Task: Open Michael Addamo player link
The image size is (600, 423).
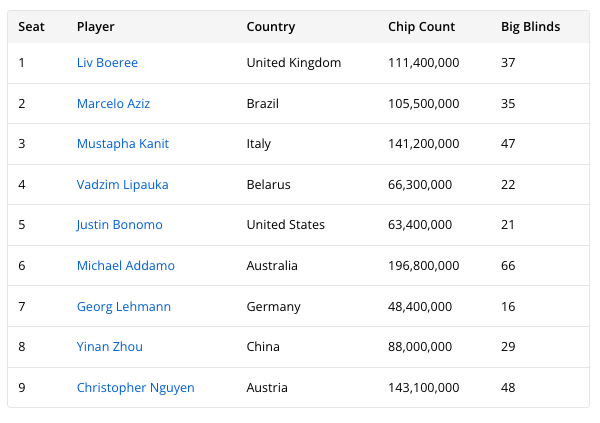Action: (x=125, y=266)
